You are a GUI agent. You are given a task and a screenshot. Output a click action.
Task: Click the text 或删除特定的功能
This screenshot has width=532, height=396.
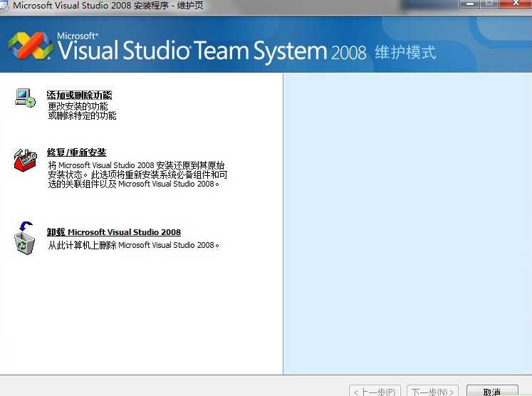pyautogui.click(x=82, y=115)
